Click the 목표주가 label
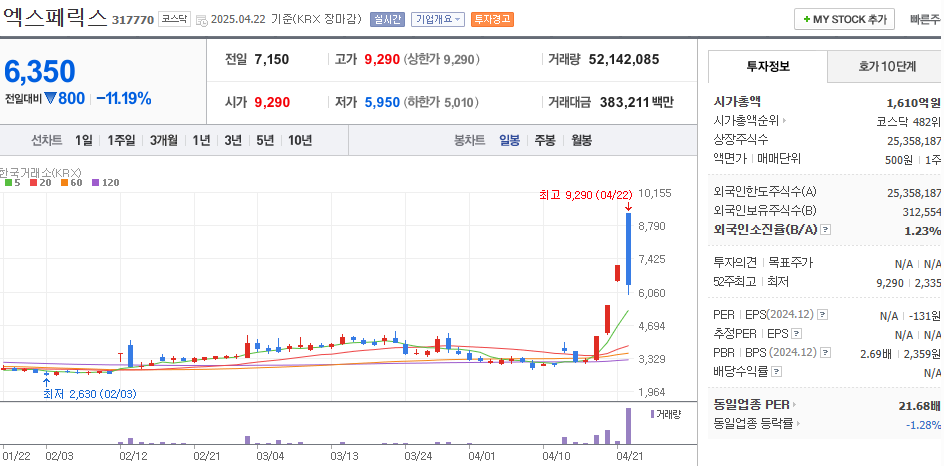Screen dimensions: 944x466 point(790,263)
